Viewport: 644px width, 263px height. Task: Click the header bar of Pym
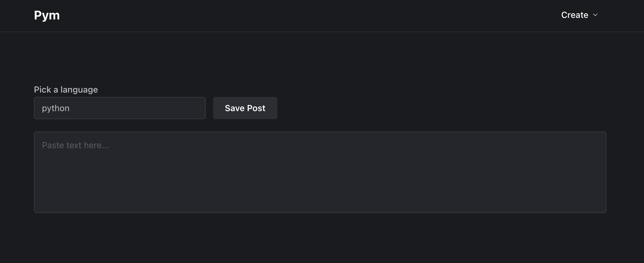click(x=322, y=15)
